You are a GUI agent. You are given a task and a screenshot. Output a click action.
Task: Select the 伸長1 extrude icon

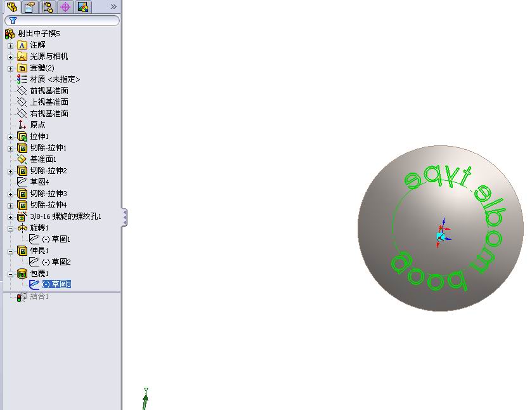click(22, 251)
